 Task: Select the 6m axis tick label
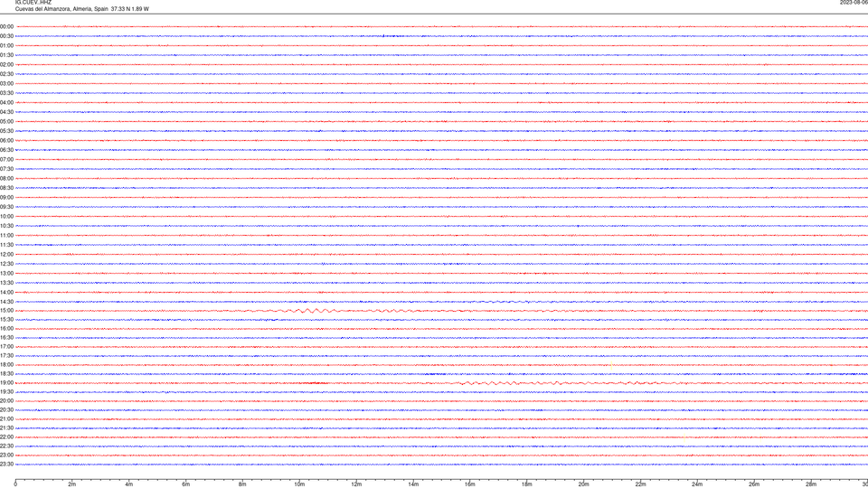pos(185,484)
